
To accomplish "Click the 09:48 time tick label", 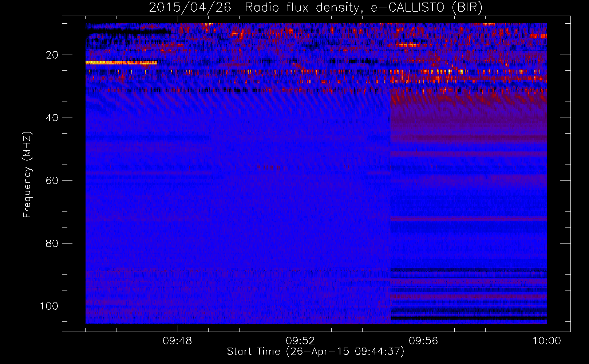I will tap(177, 341).
